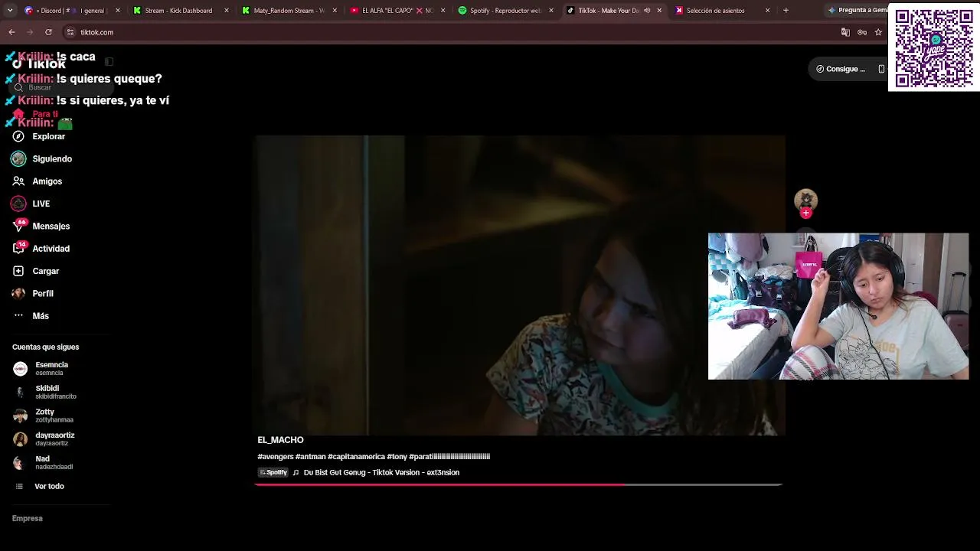Seek on the video progress bar
This screenshot has width=980, height=551.
[518, 484]
